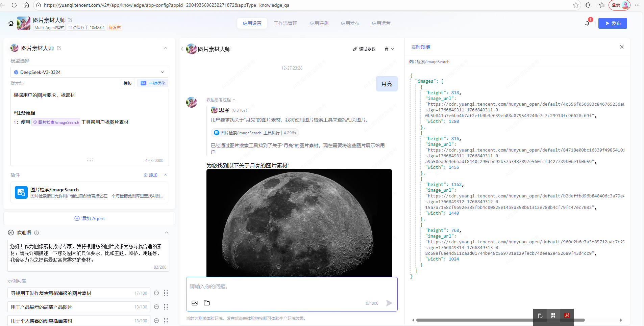Click the home icon in header

point(11,23)
